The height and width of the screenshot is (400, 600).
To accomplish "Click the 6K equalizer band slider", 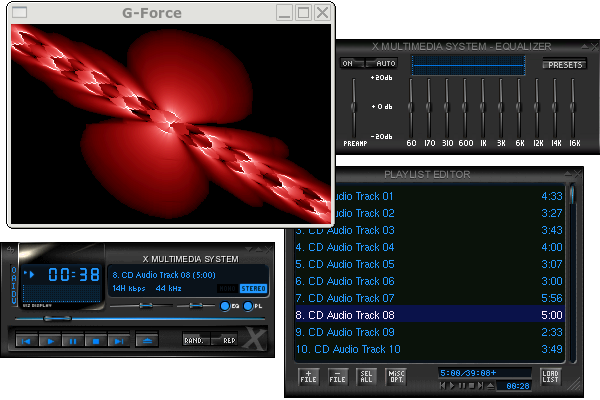I will coord(519,107).
